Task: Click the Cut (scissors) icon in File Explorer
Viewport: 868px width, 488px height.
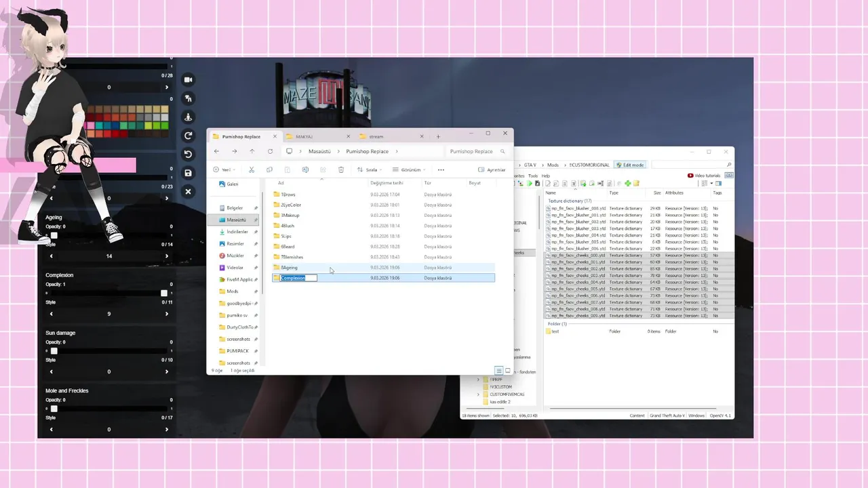Action: pyautogui.click(x=252, y=169)
